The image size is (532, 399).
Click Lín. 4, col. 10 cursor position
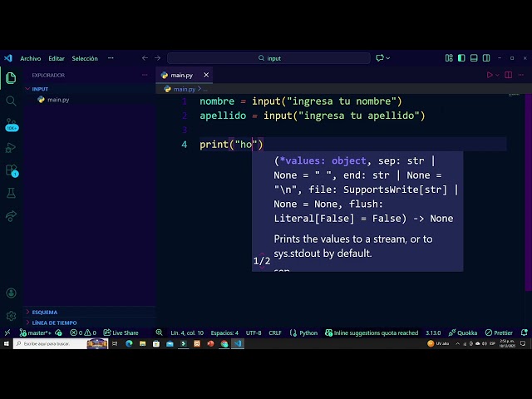[187, 333]
